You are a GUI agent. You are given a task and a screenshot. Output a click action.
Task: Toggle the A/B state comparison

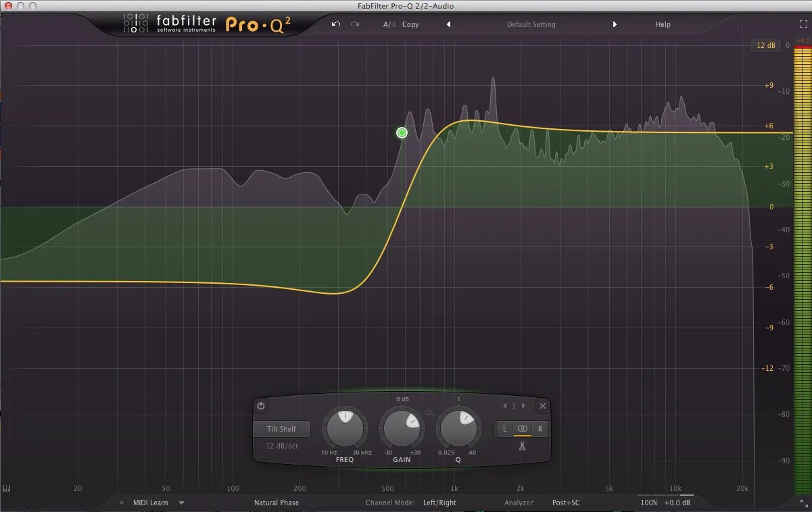coord(389,24)
